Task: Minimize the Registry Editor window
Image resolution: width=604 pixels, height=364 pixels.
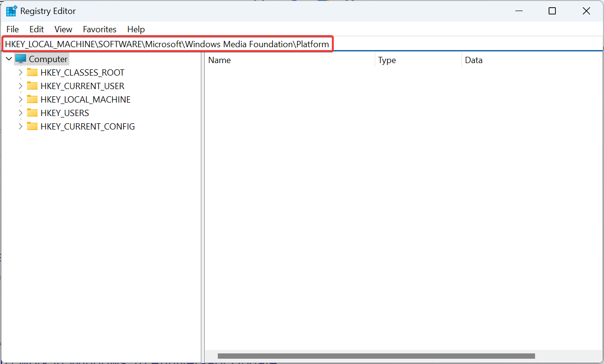Action: [519, 11]
